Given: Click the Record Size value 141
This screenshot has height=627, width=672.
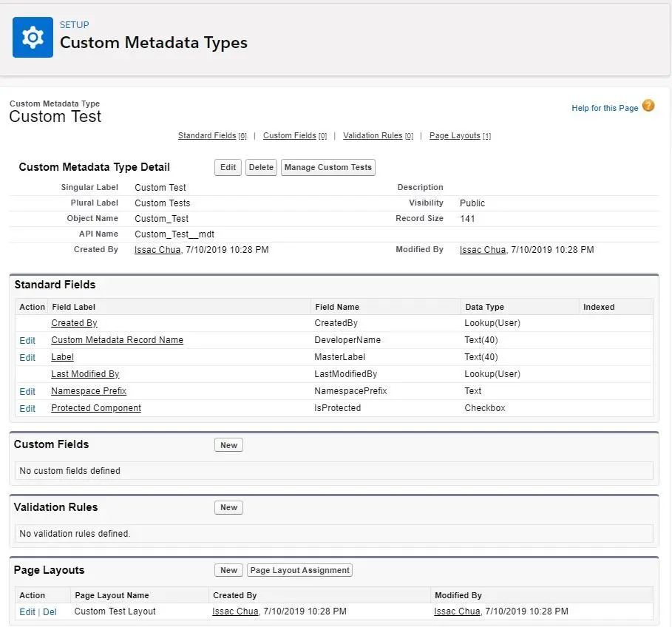Looking at the screenshot, I should coord(467,219).
